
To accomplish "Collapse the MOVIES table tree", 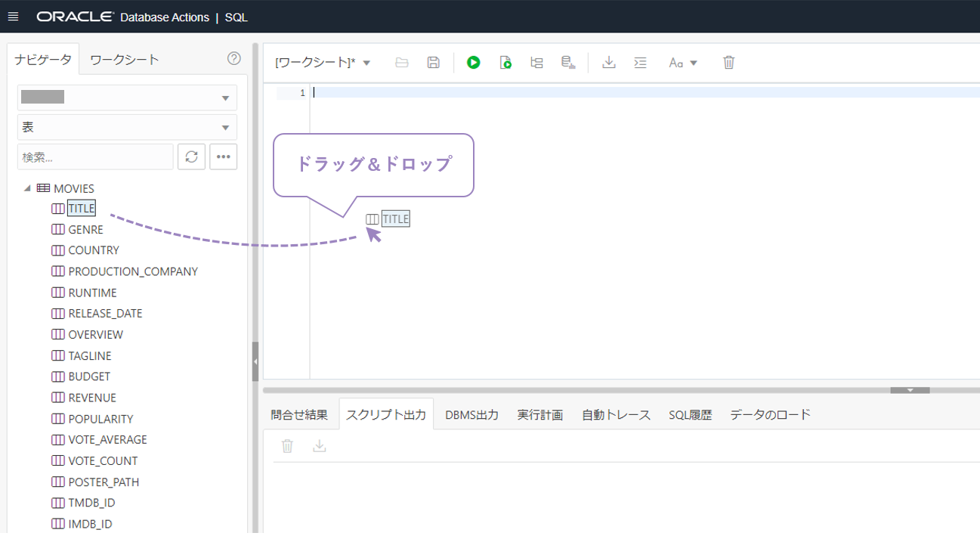I will [x=27, y=188].
